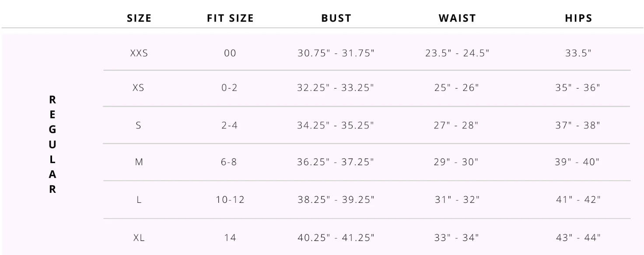Click the fit size 10-12 cell
This screenshot has width=644, height=255.
point(230,200)
